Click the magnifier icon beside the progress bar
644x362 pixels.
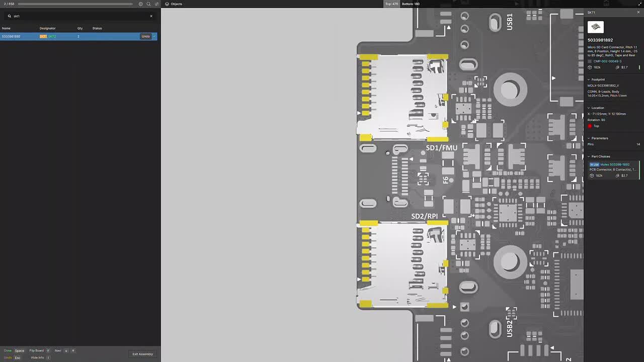pos(148,4)
